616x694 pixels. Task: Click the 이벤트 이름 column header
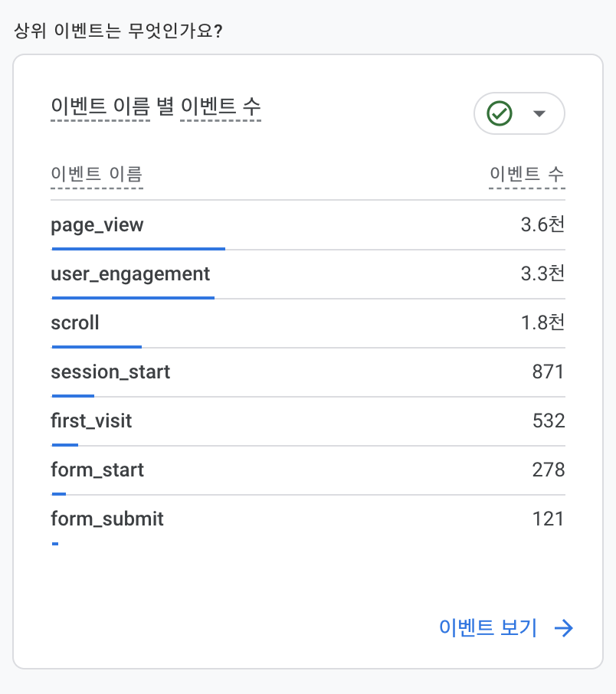pos(97,175)
